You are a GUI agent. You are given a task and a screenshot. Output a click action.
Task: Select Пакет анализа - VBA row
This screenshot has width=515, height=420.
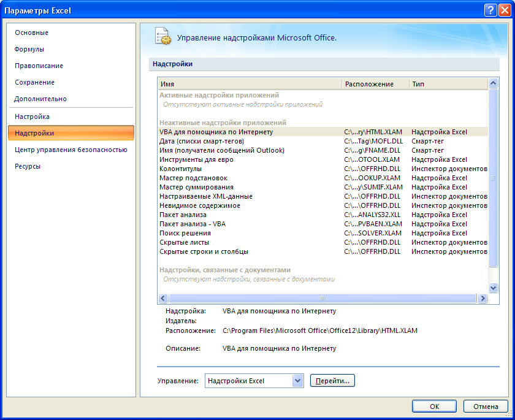point(323,224)
